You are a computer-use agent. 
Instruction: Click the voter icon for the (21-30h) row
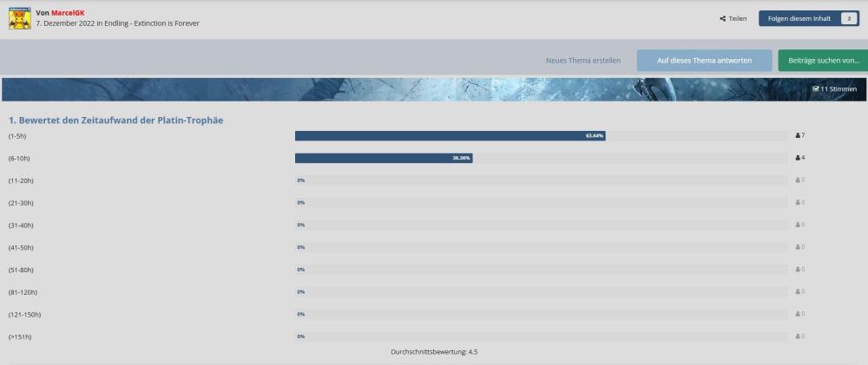pos(798,203)
